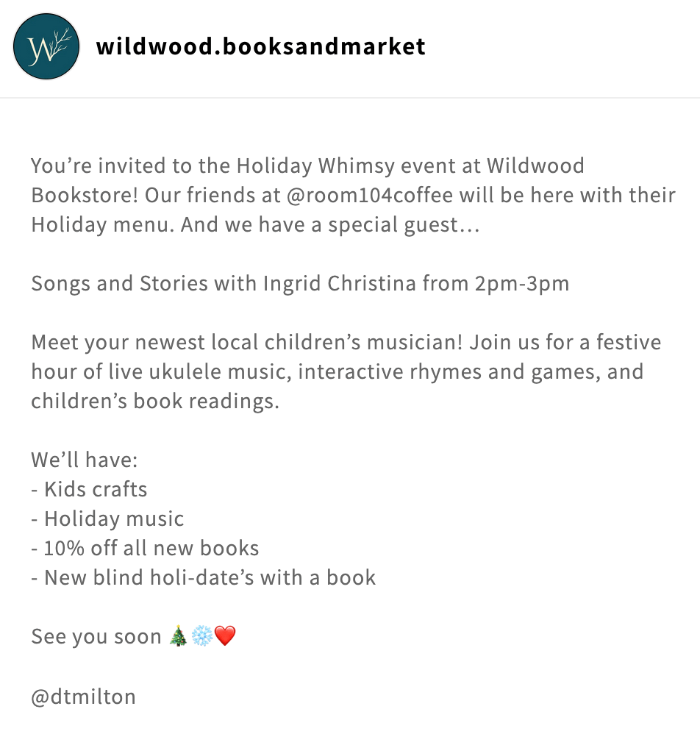Select the 'Holiday music' list item

point(114,519)
